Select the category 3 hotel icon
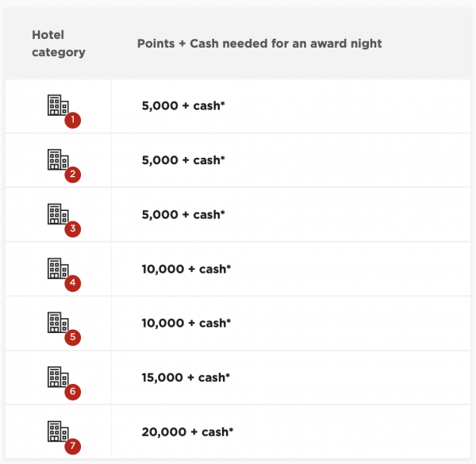 point(57,213)
